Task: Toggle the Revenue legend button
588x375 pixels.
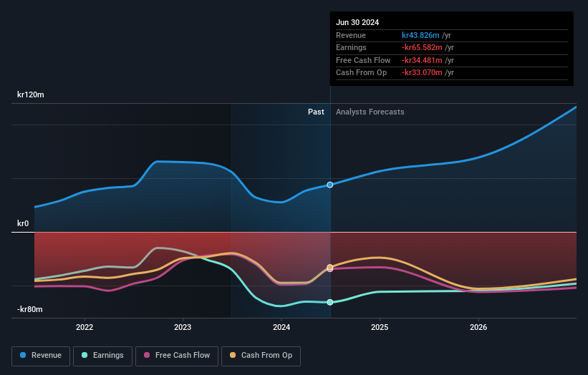Action: coord(41,356)
